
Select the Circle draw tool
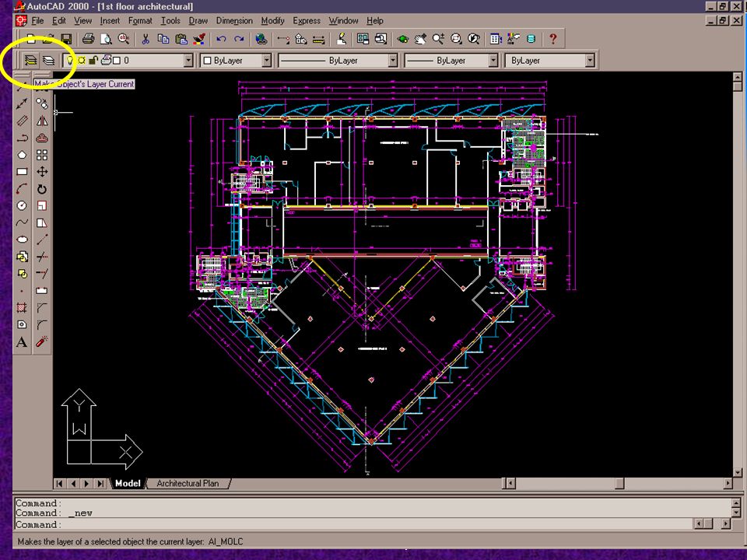22,205
